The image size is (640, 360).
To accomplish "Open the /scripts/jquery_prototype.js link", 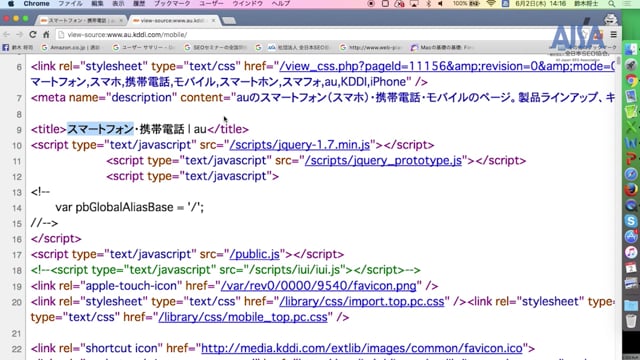I will point(383,160).
